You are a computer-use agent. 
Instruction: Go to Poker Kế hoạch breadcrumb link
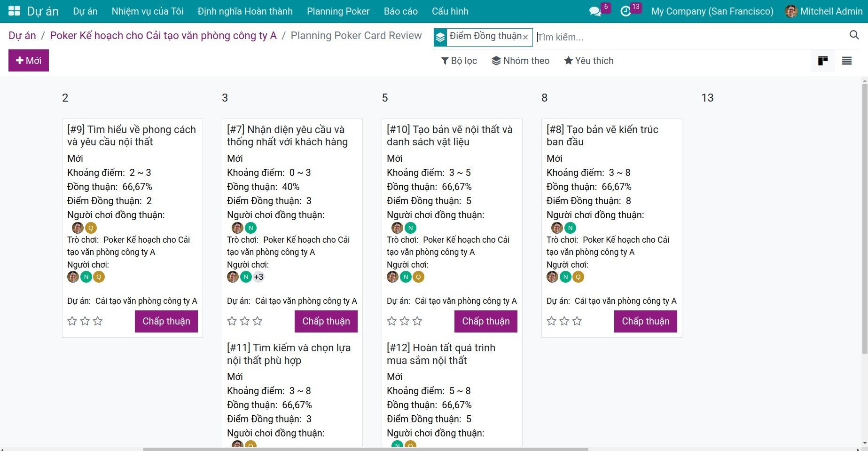point(163,36)
